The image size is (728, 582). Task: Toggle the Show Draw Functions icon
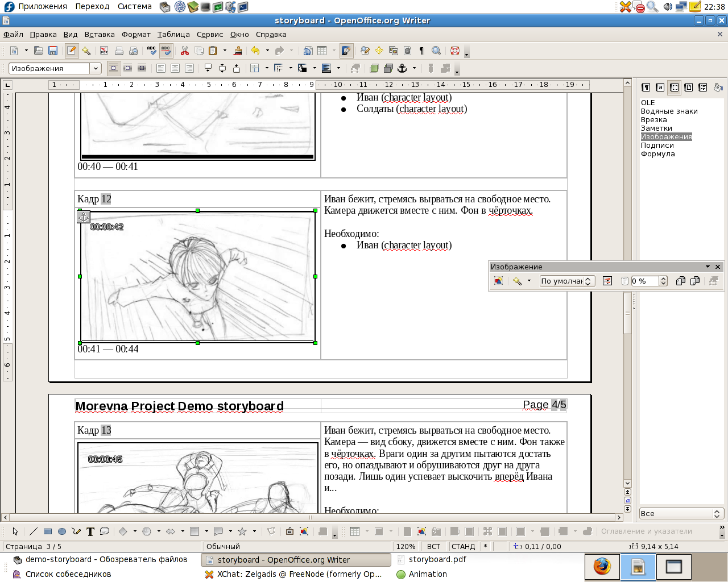[x=346, y=51]
